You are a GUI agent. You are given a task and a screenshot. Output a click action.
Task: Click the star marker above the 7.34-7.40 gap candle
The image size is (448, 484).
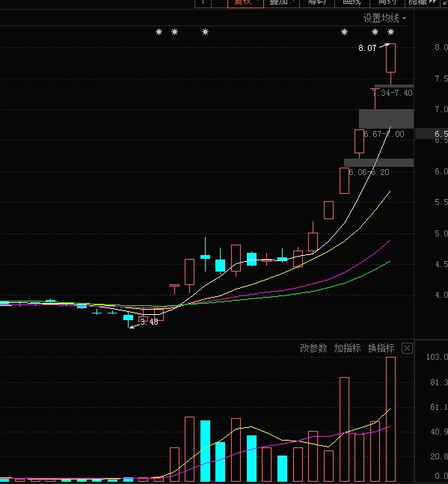(375, 32)
